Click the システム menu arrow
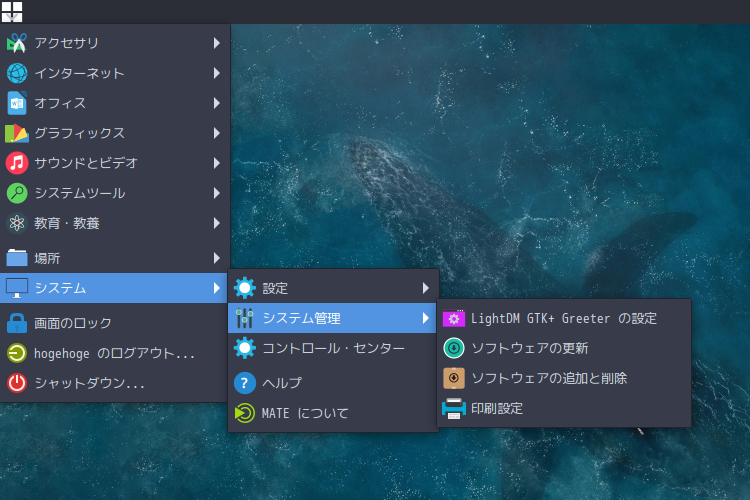The width and height of the screenshot is (750, 500). point(217,288)
